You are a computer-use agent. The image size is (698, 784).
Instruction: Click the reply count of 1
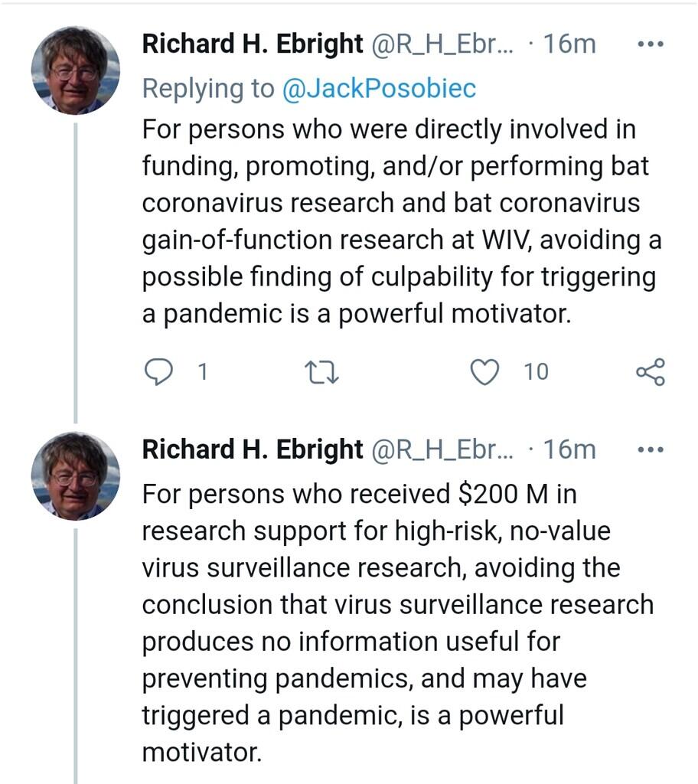pos(203,372)
